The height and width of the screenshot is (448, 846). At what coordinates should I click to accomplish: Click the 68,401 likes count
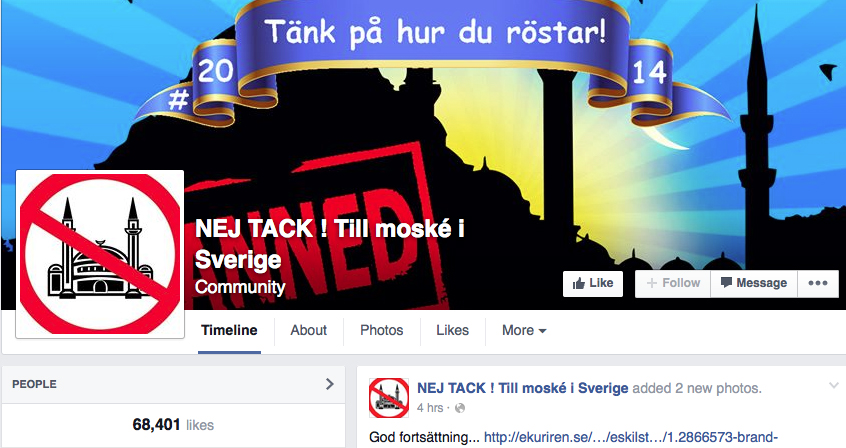(x=173, y=425)
